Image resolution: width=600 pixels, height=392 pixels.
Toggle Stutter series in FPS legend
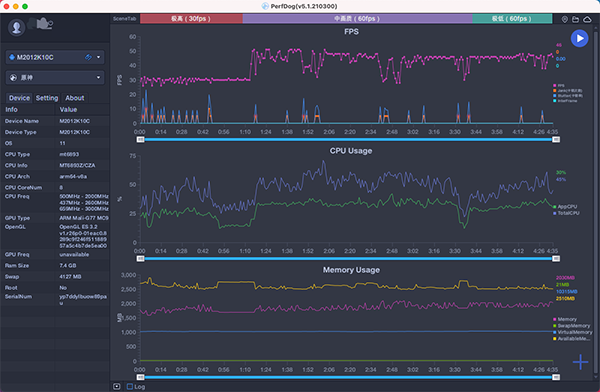568,96
